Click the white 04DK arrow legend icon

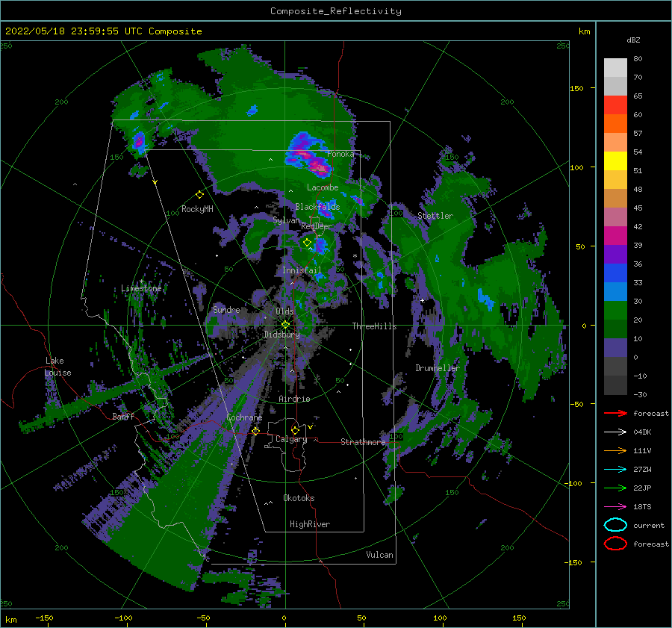[615, 432]
